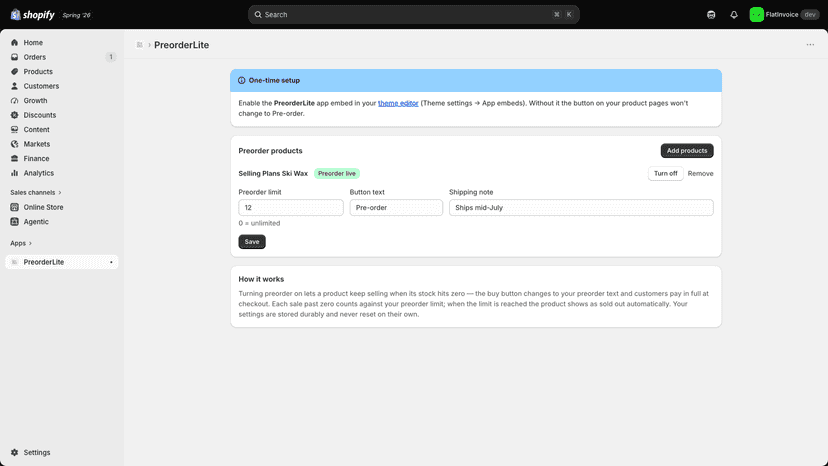The image size is (828, 466).
Task: Open the Sidekick assistant icon in top bar
Action: pyautogui.click(x=711, y=15)
